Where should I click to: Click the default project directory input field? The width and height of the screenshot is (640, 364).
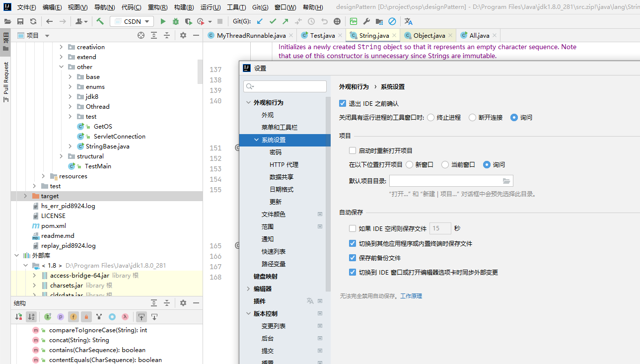(451, 181)
